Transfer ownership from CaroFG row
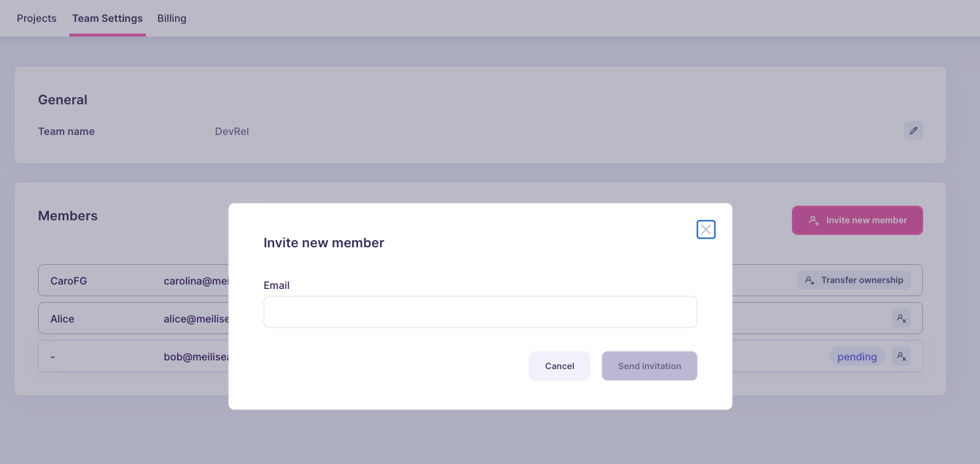This screenshot has width=980, height=464. (854, 280)
